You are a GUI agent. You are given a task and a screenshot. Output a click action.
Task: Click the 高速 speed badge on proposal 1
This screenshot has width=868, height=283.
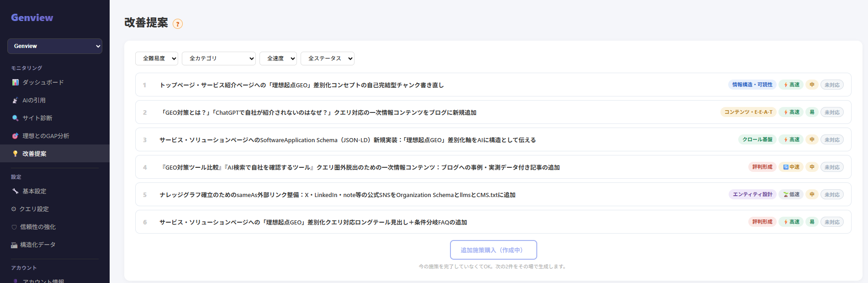click(792, 85)
